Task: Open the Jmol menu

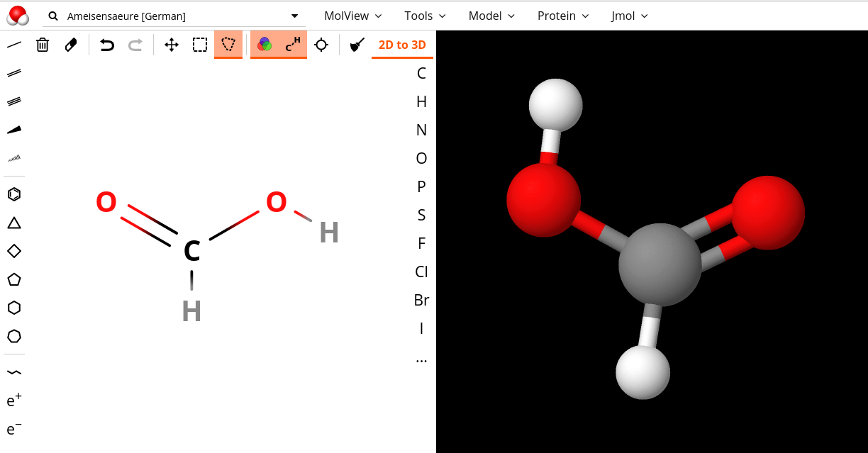Action: click(x=629, y=16)
